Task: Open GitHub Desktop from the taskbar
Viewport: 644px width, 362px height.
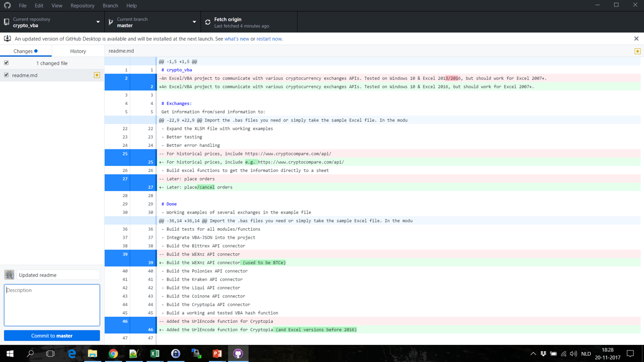Action: click(x=238, y=353)
